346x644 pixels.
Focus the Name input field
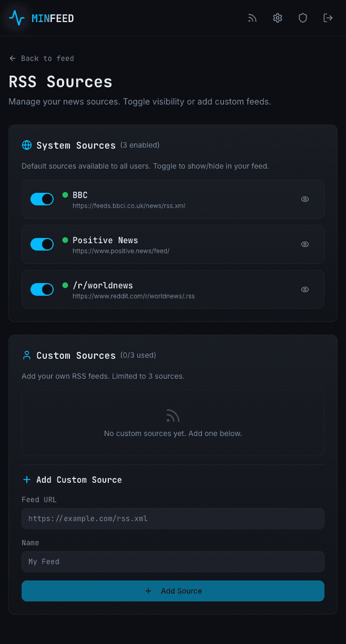point(173,562)
